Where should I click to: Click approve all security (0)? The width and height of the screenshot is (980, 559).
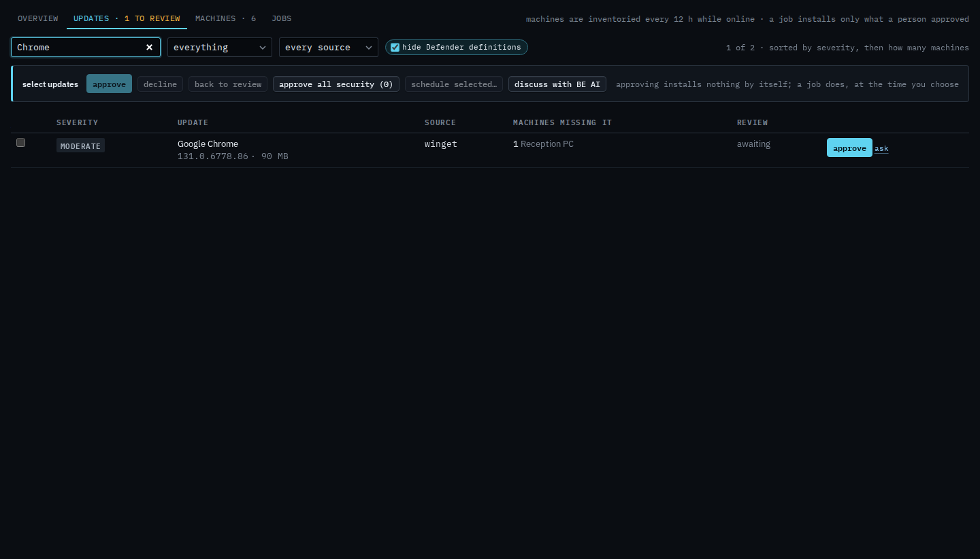pyautogui.click(x=336, y=84)
